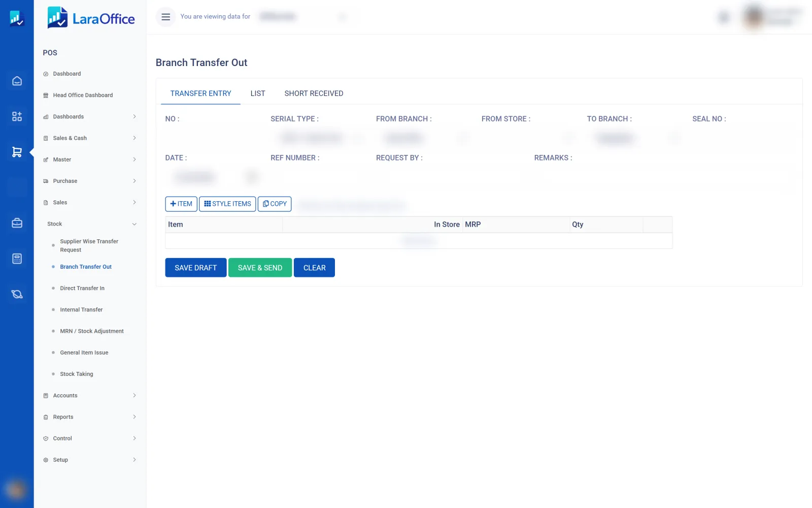Click SAVE & SEND

[260, 268]
